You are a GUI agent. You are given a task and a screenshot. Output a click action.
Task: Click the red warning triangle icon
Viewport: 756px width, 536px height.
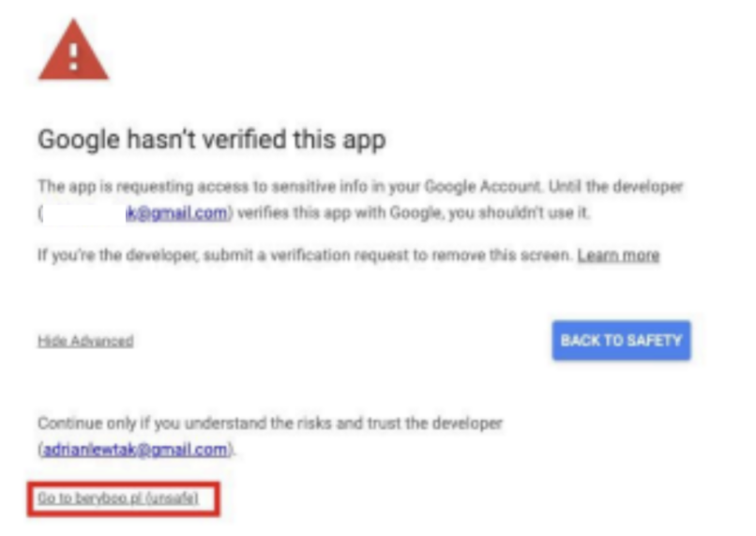point(73,52)
